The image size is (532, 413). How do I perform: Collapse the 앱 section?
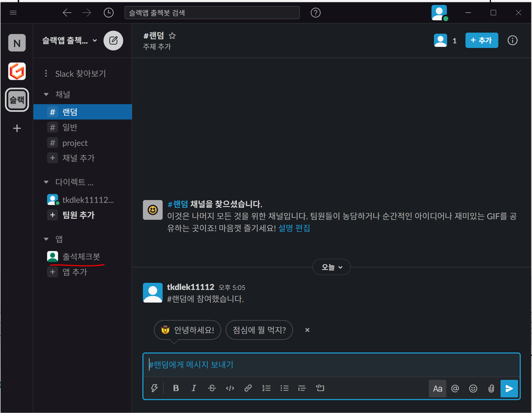pyautogui.click(x=46, y=239)
